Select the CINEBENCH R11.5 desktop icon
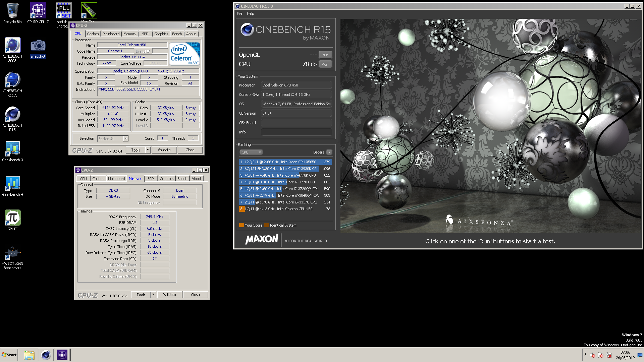Viewport: 644px width, 362px height. [x=12, y=84]
